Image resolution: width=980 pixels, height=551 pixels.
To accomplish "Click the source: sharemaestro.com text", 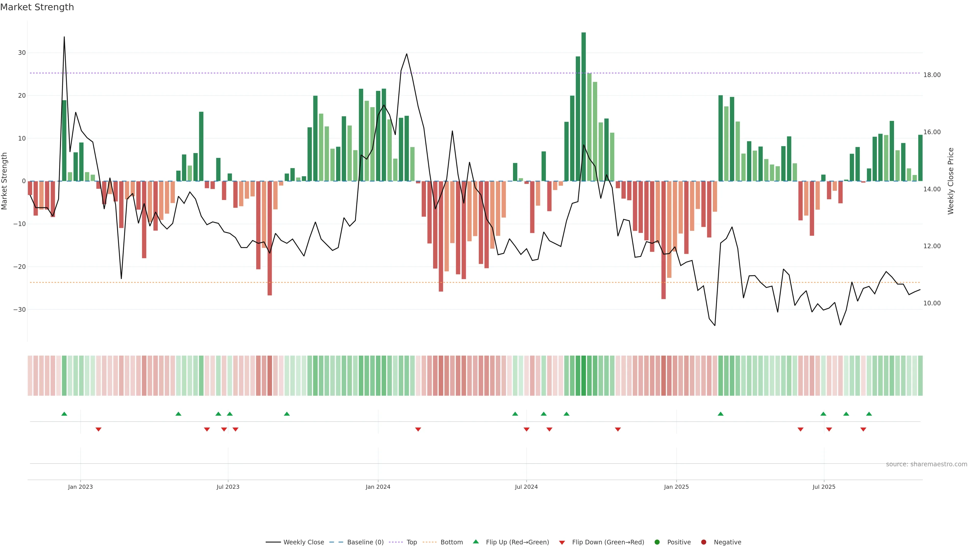I will pos(926,464).
